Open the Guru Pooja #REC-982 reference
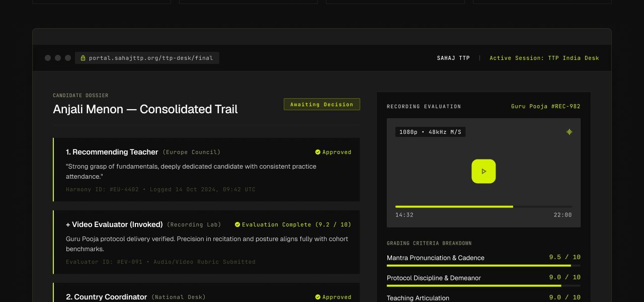Screen dimensions: 644x302 tap(546, 106)
